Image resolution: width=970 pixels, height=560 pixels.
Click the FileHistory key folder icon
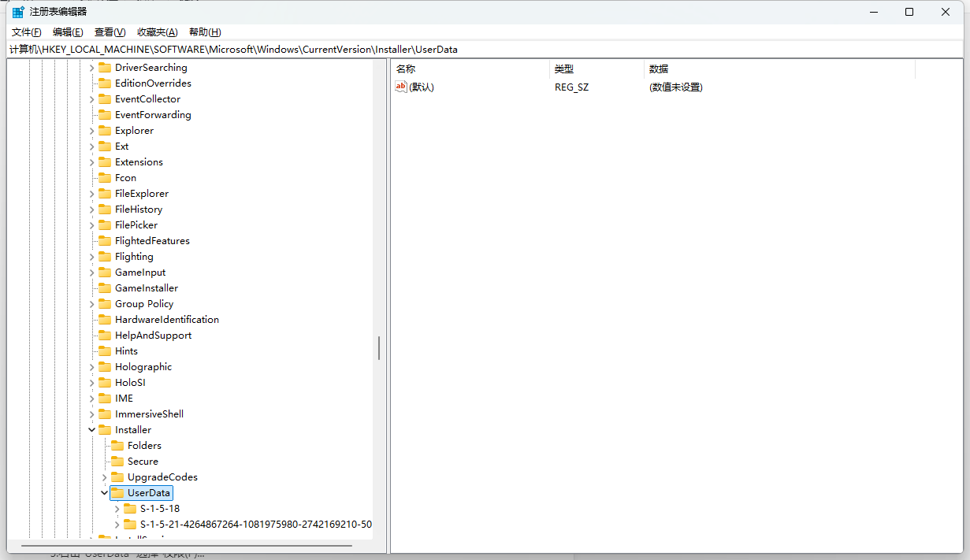pos(106,209)
